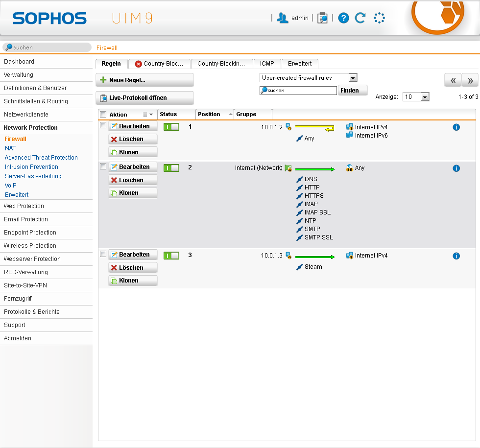
Task: Click the reload icon in header
Action: click(x=360, y=18)
